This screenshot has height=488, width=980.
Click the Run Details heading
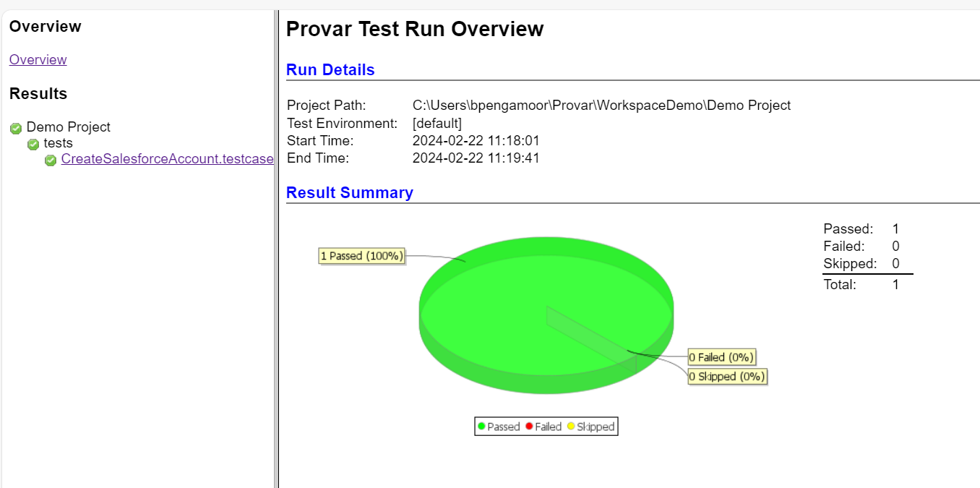pyautogui.click(x=330, y=70)
